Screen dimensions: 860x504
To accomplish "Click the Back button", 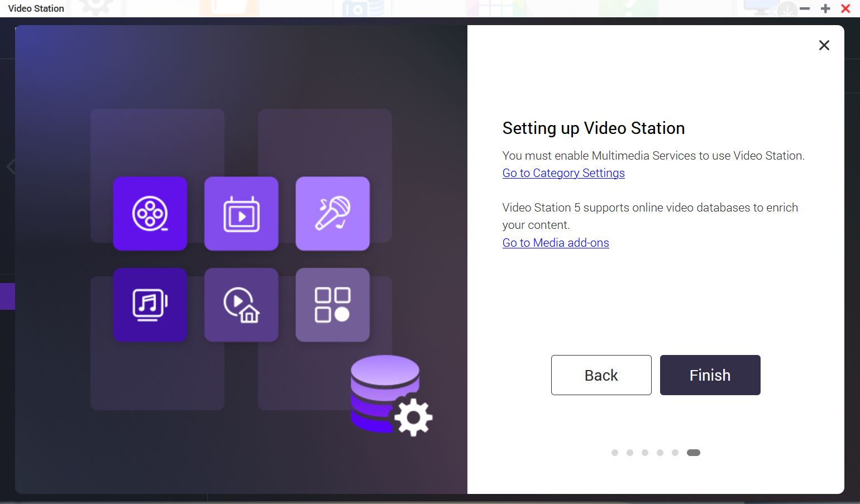I will (601, 375).
